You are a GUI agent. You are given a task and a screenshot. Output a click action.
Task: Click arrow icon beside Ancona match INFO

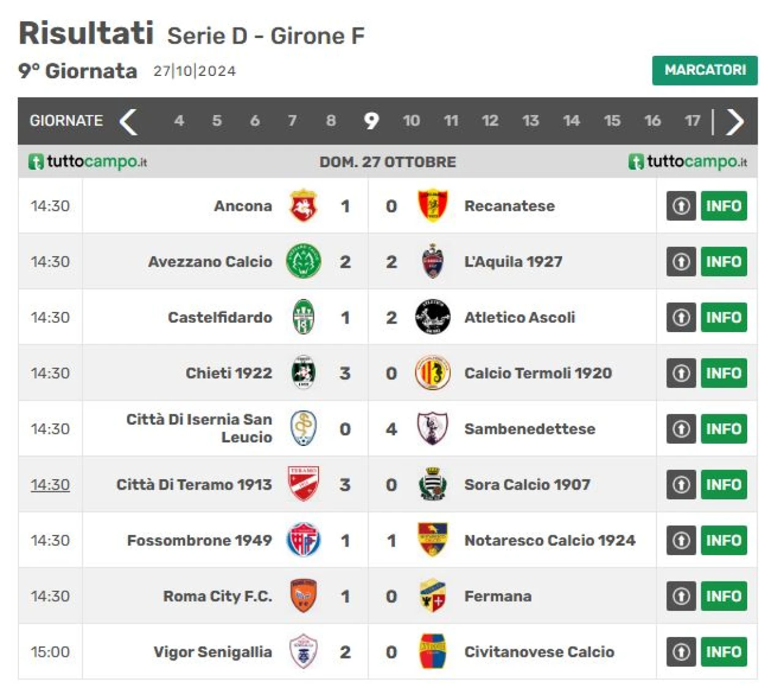point(681,206)
